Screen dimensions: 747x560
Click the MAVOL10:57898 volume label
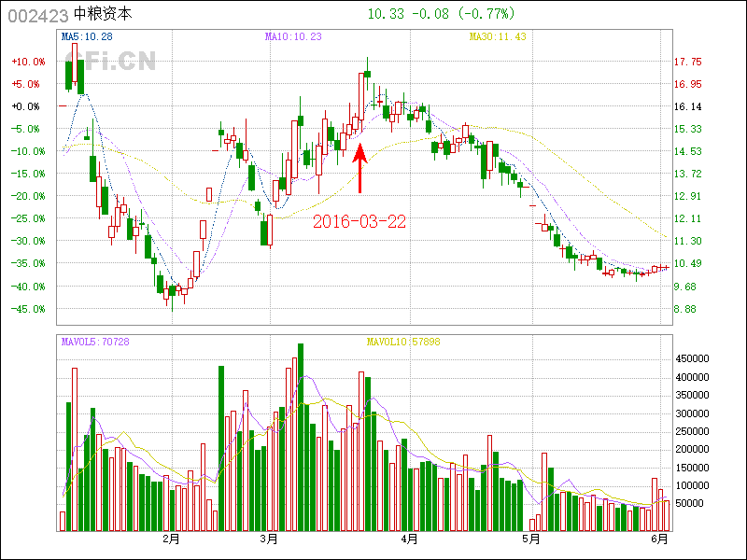coord(403,343)
